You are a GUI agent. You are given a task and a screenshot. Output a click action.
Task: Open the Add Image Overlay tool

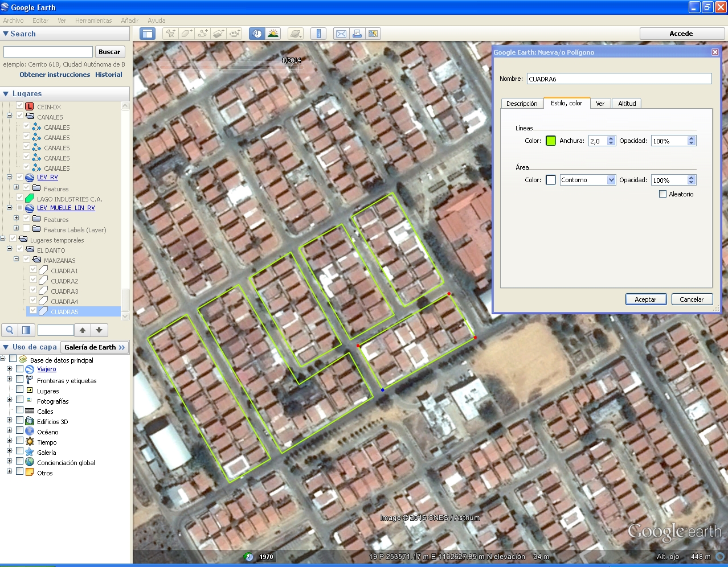(218, 34)
